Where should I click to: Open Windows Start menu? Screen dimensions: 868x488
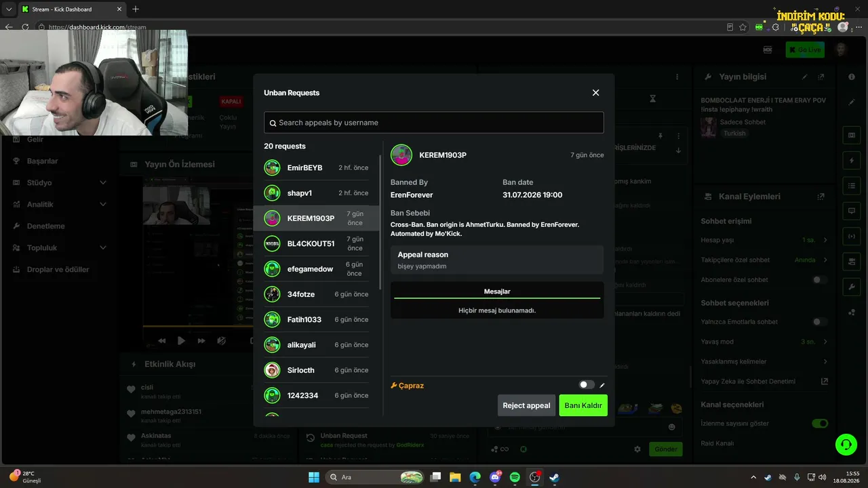pos(314,477)
